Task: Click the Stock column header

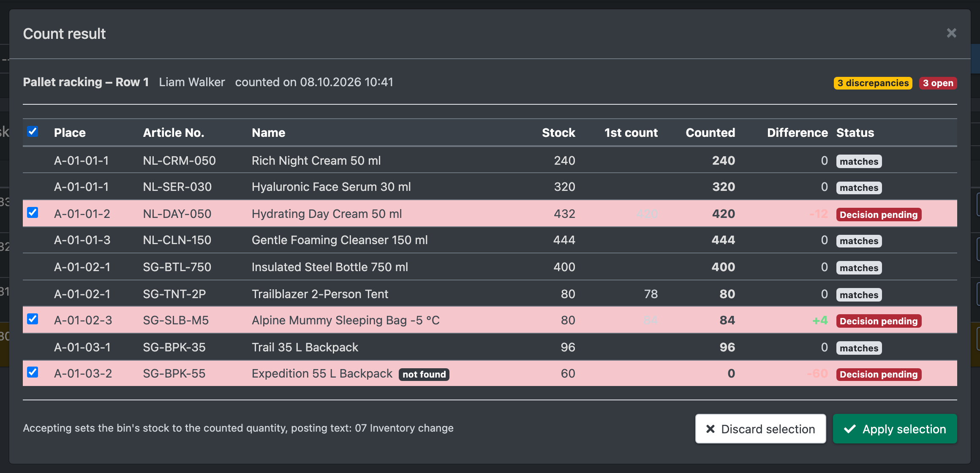Action: tap(558, 133)
